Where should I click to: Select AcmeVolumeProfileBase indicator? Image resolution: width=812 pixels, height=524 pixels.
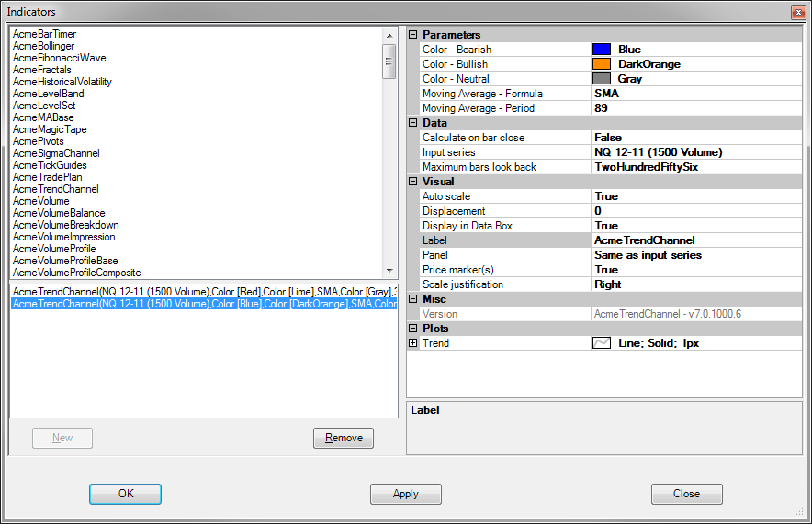point(65,261)
